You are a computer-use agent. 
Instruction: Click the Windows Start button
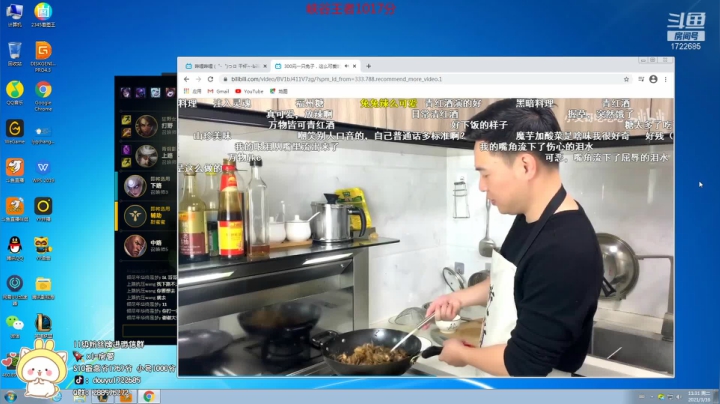click(10, 397)
